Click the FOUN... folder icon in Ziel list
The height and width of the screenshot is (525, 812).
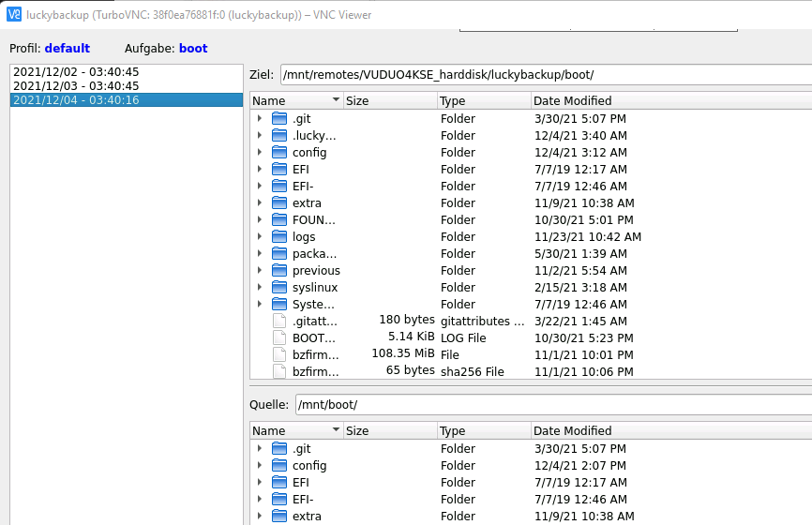click(x=279, y=219)
